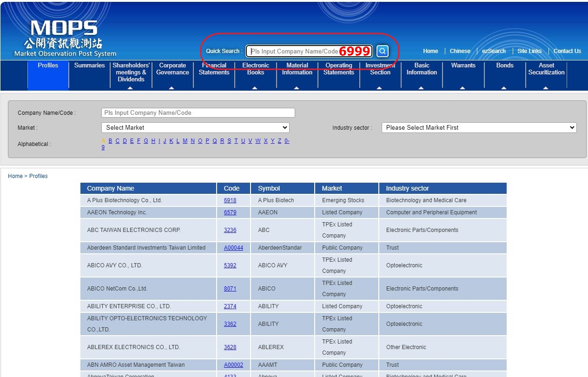
Task: Go to the Home link in header
Action: [430, 51]
